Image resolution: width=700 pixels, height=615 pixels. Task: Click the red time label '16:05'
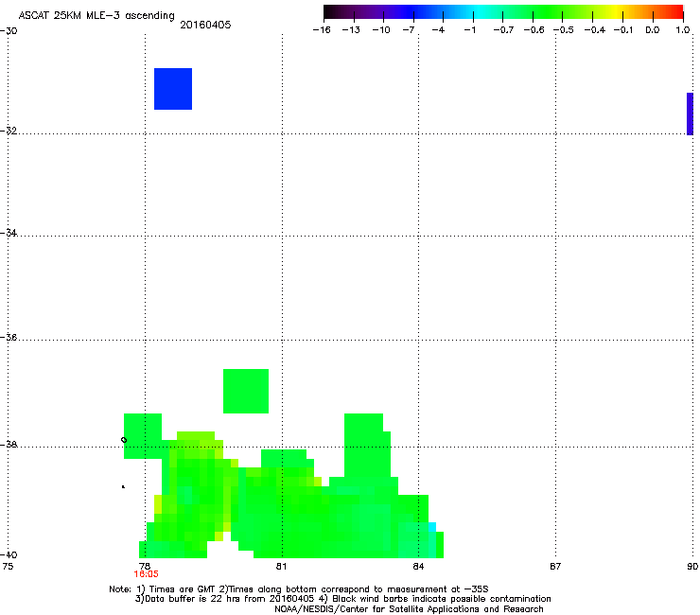(146, 574)
